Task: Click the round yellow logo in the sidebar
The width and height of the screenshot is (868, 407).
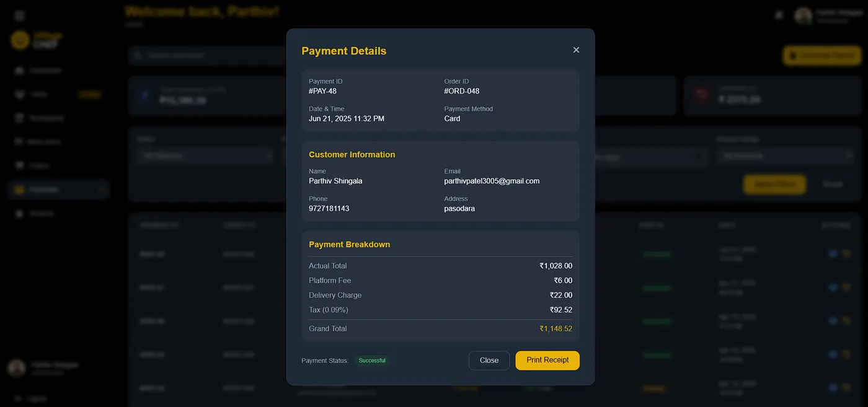Action: pos(20,40)
